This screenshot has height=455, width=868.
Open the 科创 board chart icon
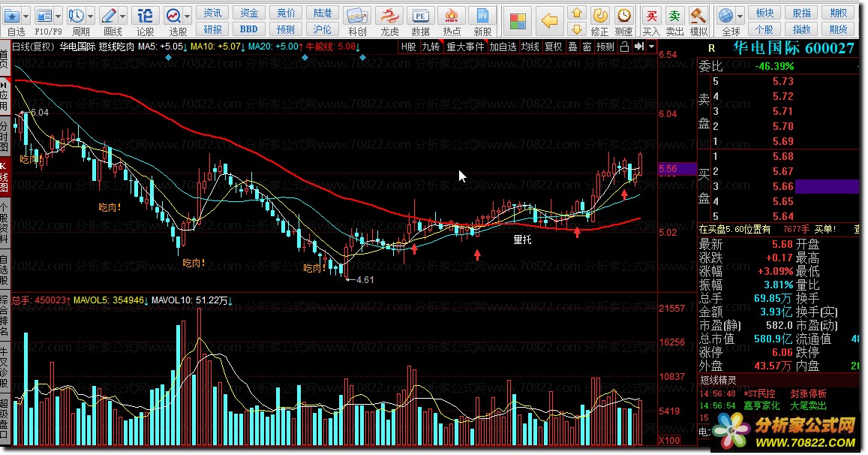pos(357,16)
